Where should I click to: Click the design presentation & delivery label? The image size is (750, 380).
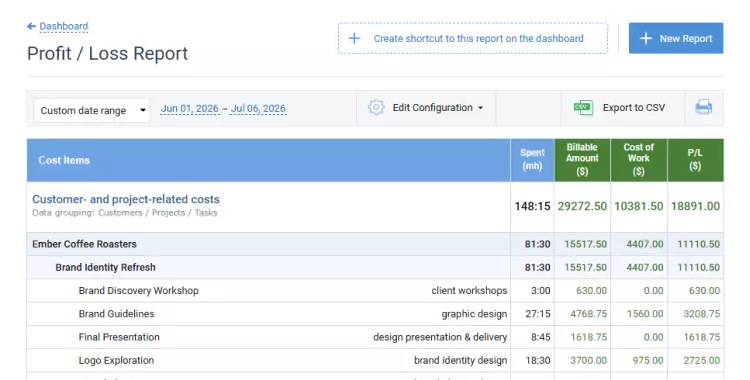pos(440,337)
